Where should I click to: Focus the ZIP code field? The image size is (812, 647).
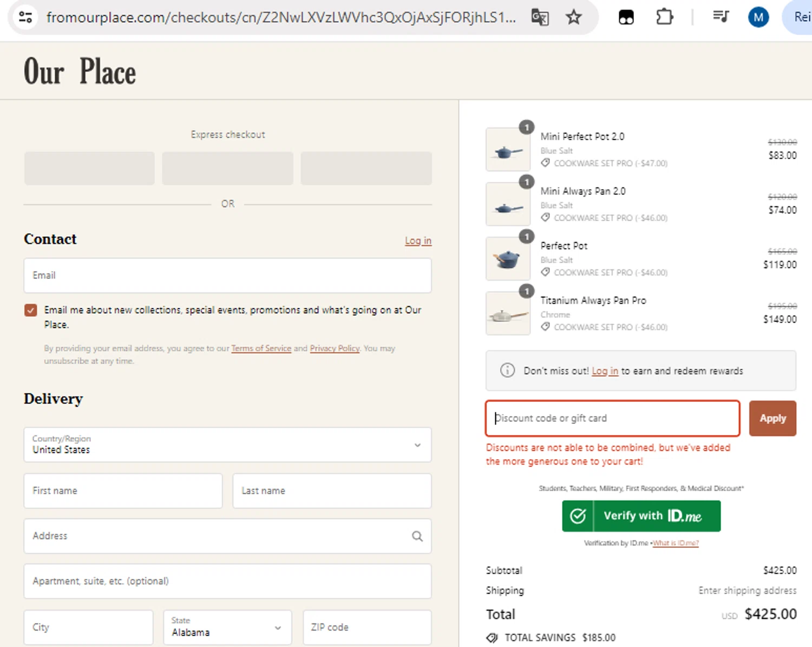pos(367,627)
